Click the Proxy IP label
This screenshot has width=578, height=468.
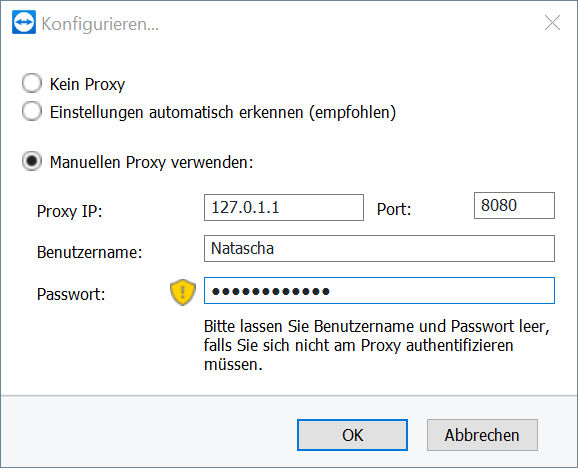69,212
